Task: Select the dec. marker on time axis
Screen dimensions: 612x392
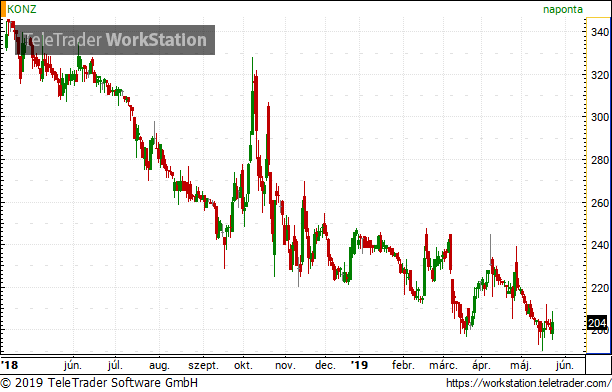Action: click(x=325, y=365)
